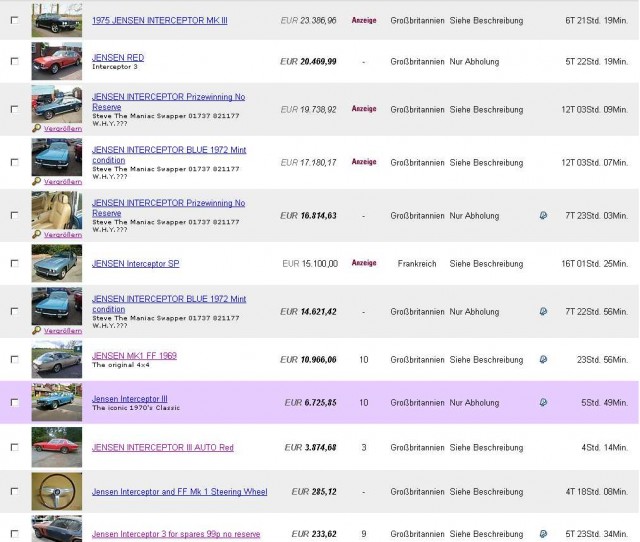The height and width of the screenshot is (542, 640).
Task: Open the steering wheel thumbnail
Action: tap(57, 491)
